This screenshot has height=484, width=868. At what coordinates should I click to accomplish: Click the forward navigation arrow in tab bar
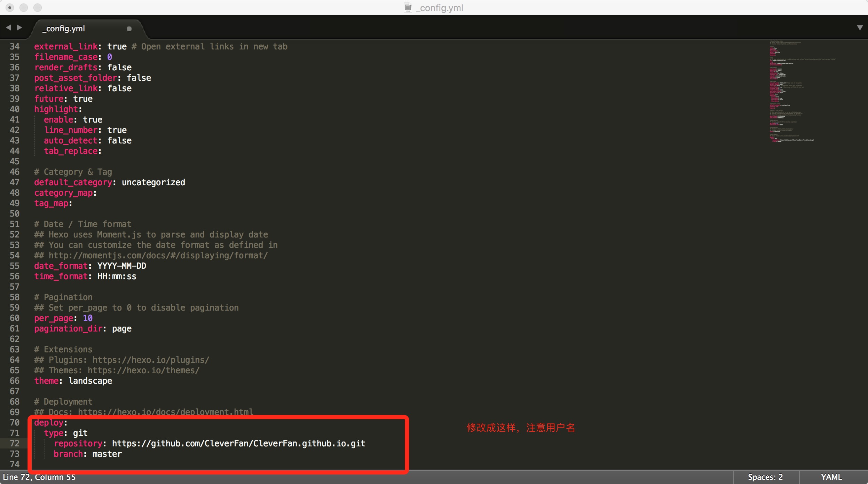click(19, 28)
